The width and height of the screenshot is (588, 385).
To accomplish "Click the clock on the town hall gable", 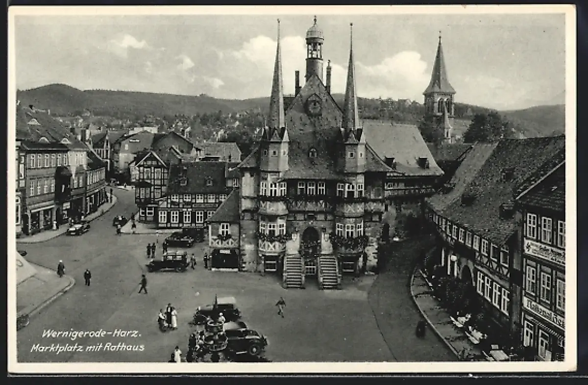I will click(x=314, y=105).
